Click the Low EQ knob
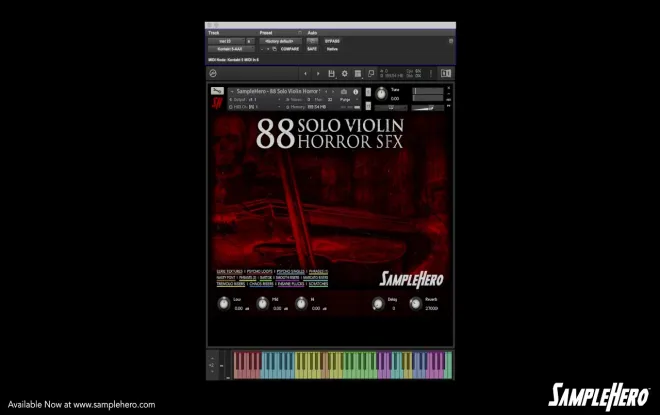 pos(224,303)
